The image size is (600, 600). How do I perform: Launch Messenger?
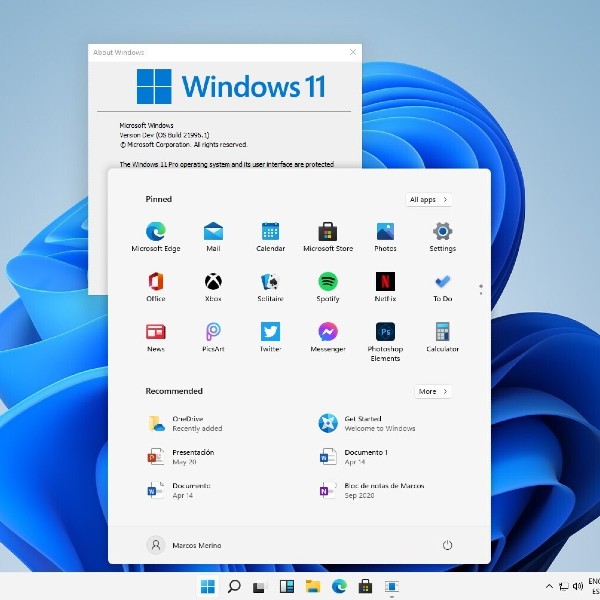coord(328,337)
